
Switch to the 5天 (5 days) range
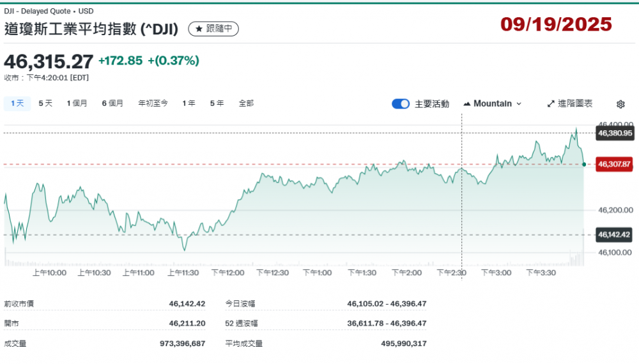[45, 103]
